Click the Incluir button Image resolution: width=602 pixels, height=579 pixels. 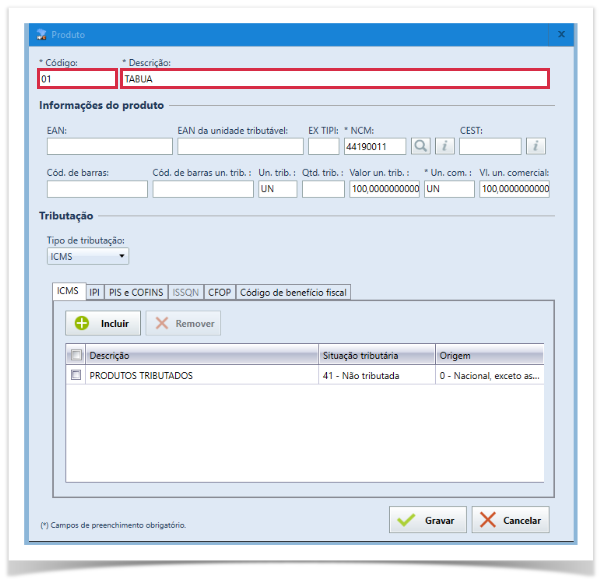103,323
